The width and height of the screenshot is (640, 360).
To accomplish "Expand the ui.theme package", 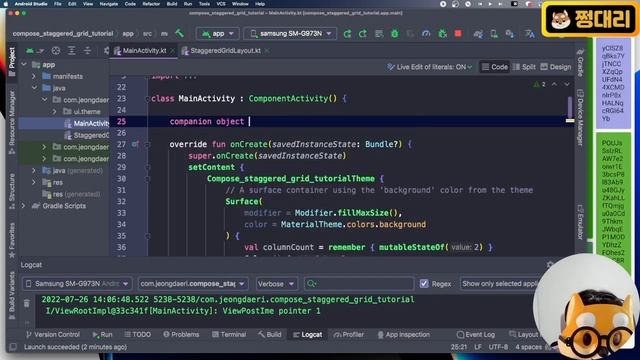I will pos(55,111).
